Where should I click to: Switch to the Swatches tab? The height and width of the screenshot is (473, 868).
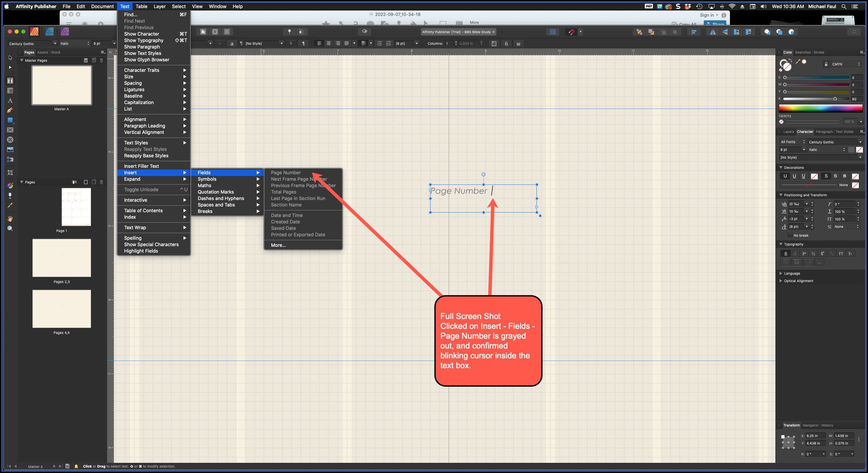pyautogui.click(x=803, y=52)
